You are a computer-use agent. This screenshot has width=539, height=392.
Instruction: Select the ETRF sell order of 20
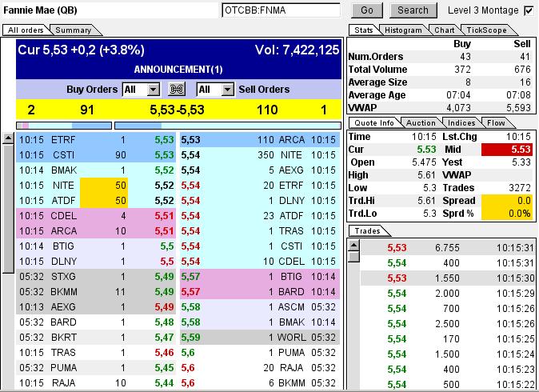260,186
